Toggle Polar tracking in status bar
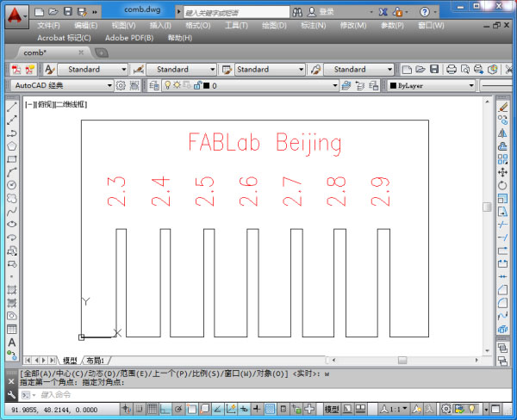 point(178,409)
